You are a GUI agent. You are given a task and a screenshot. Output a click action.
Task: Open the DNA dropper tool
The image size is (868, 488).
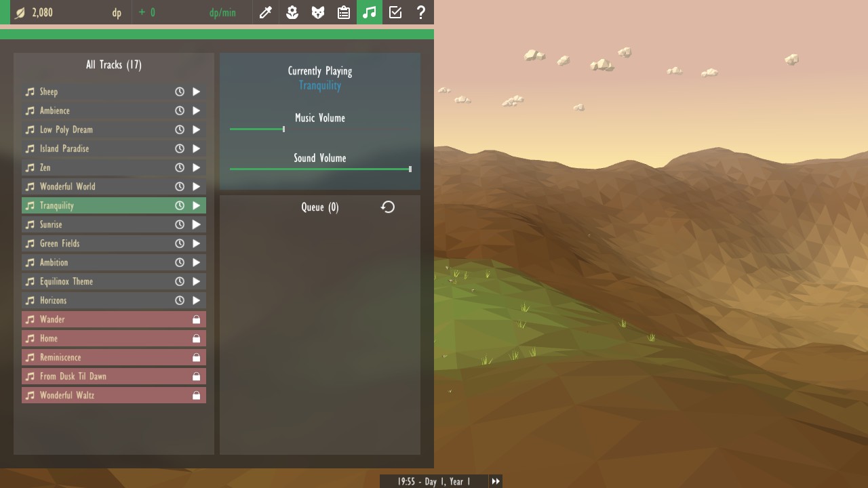266,12
